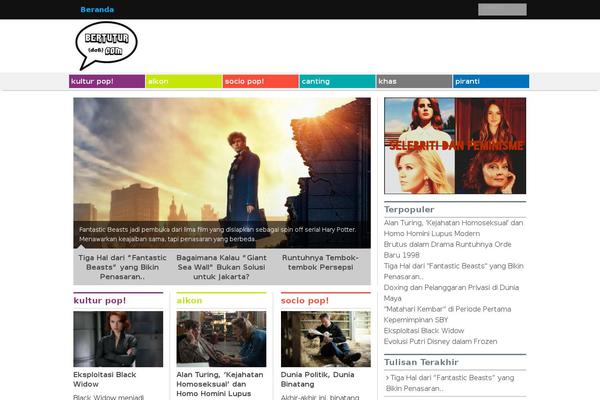Screen dimensions: 600x400
Task: Select the Tiga Hal dari Fantastic Beasts slide title
Action: click(122, 267)
